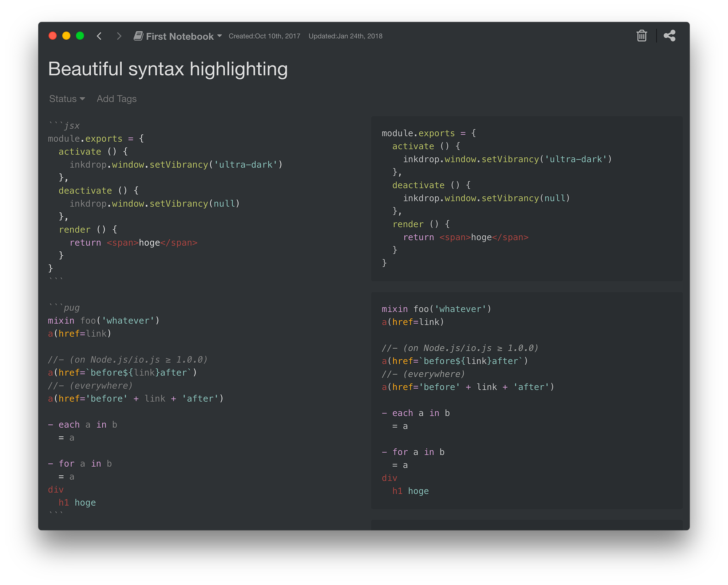Go back with the left arrow

(x=99, y=36)
